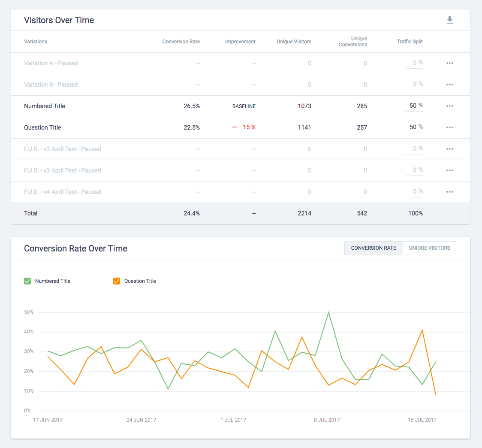
Task: Open the three-dot menu for Variation B
Action: click(x=449, y=85)
